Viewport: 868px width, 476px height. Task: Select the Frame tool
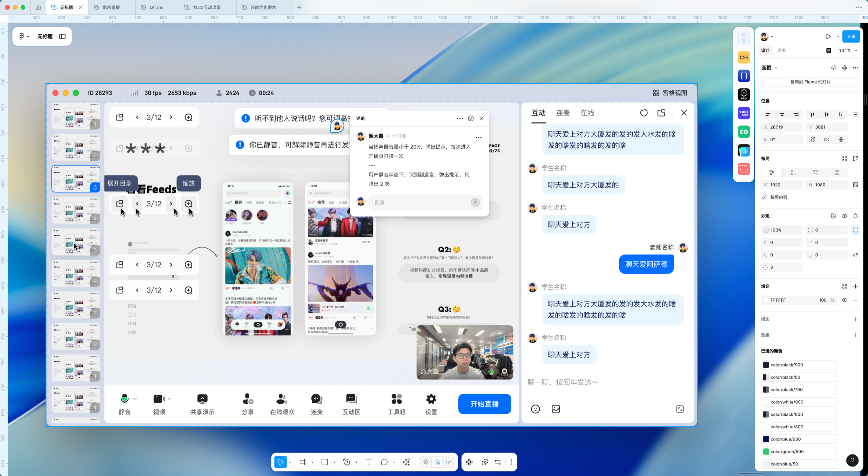pyautogui.click(x=303, y=462)
